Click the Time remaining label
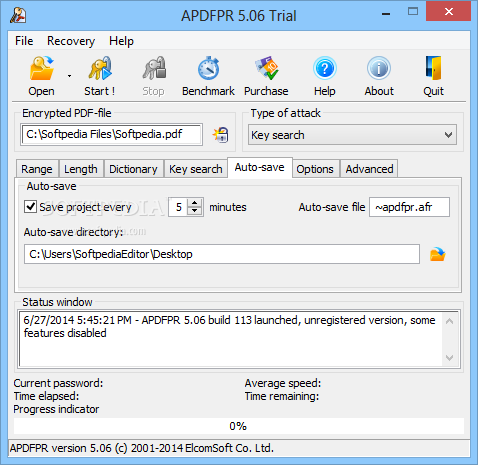This screenshot has width=478, height=465. 282,396
